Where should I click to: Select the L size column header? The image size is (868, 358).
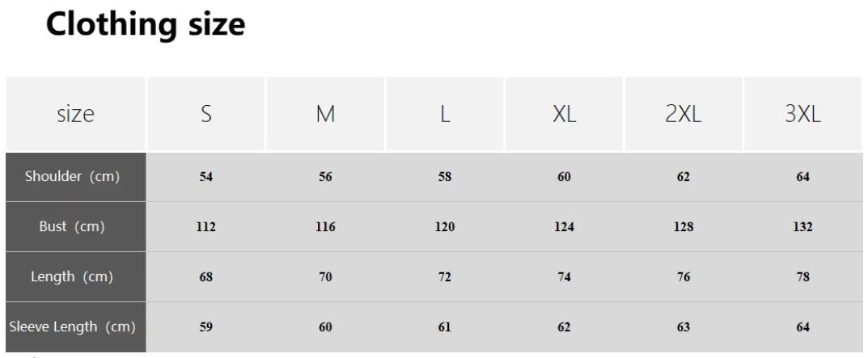(445, 113)
